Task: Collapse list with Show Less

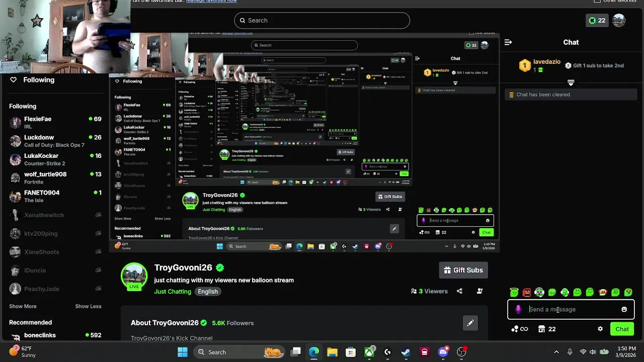Action: (88, 306)
